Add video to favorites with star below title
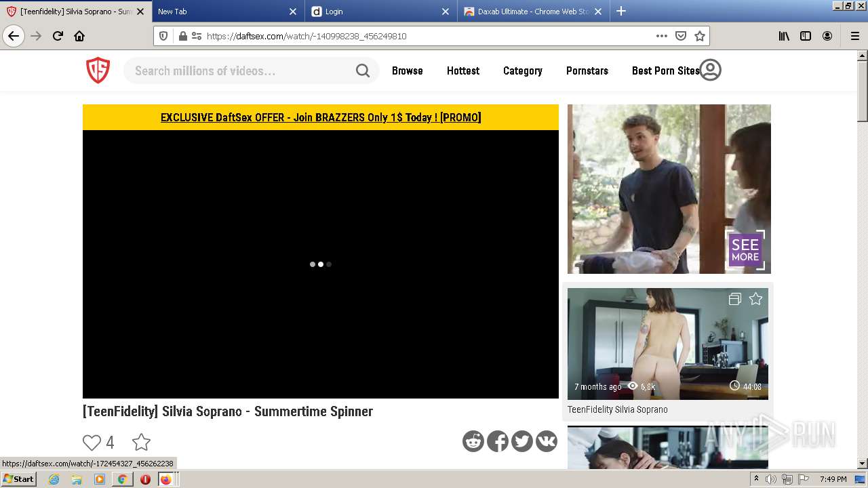868x488 pixels. click(141, 443)
